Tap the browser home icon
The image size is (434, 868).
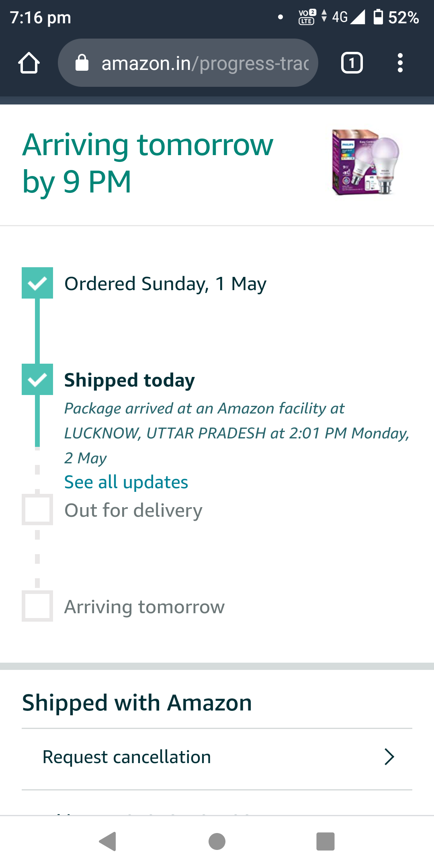(29, 63)
